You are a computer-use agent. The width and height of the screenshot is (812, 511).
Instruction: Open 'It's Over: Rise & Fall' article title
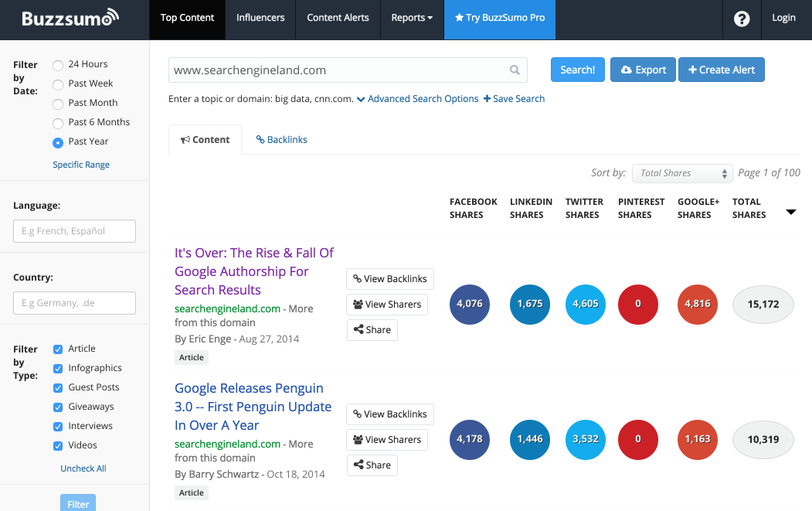pyautogui.click(x=253, y=271)
